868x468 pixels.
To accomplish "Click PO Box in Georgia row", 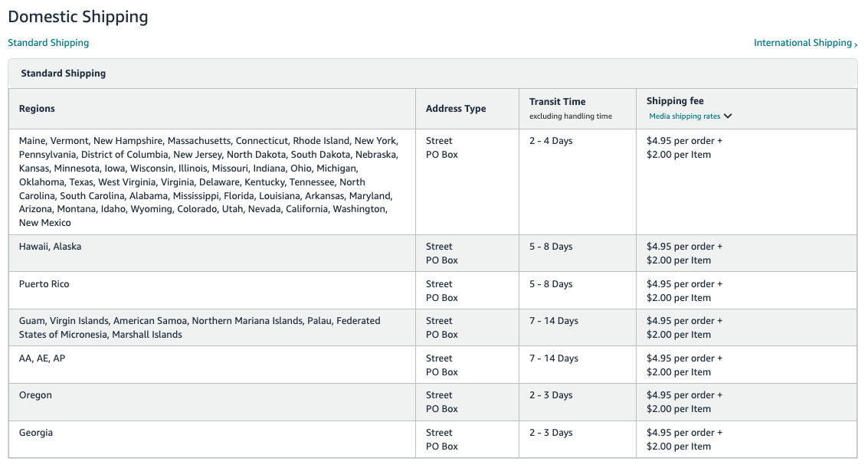I will pos(442,447).
